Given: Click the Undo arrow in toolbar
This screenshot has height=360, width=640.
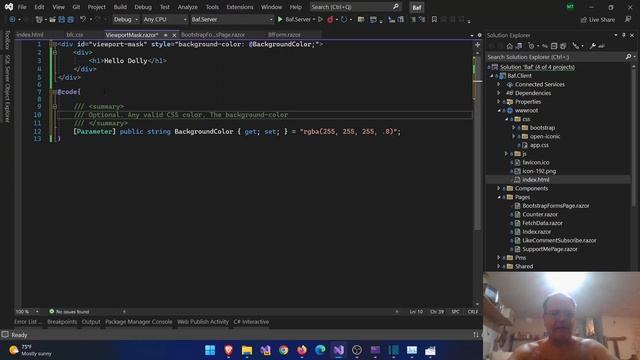Looking at the screenshot, I should 83,19.
